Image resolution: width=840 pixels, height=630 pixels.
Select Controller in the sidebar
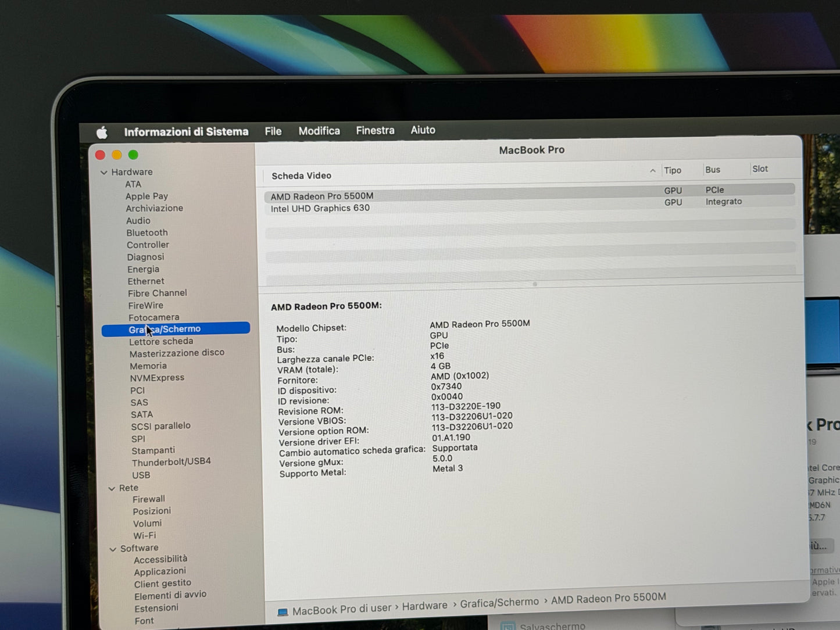pyautogui.click(x=148, y=245)
